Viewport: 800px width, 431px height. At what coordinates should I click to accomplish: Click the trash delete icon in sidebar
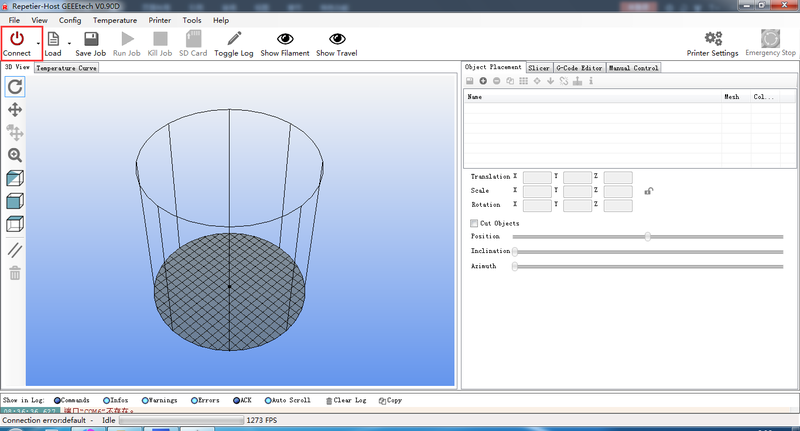pyautogui.click(x=15, y=273)
